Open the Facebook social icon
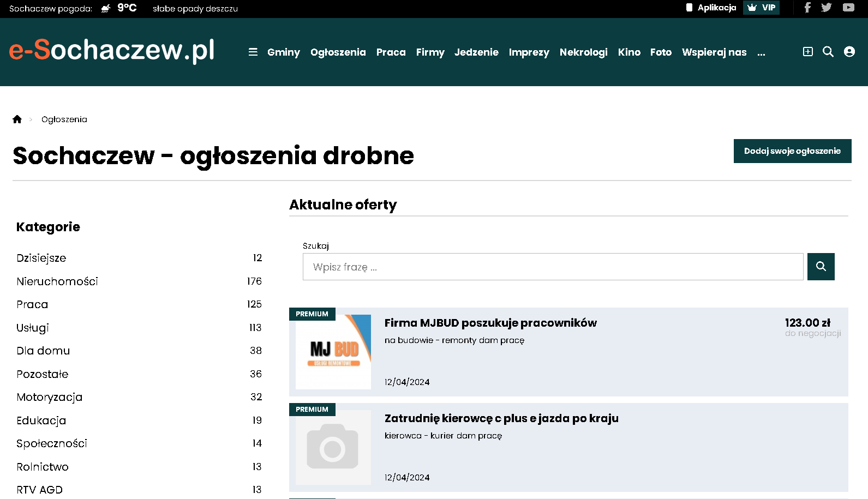 point(807,8)
